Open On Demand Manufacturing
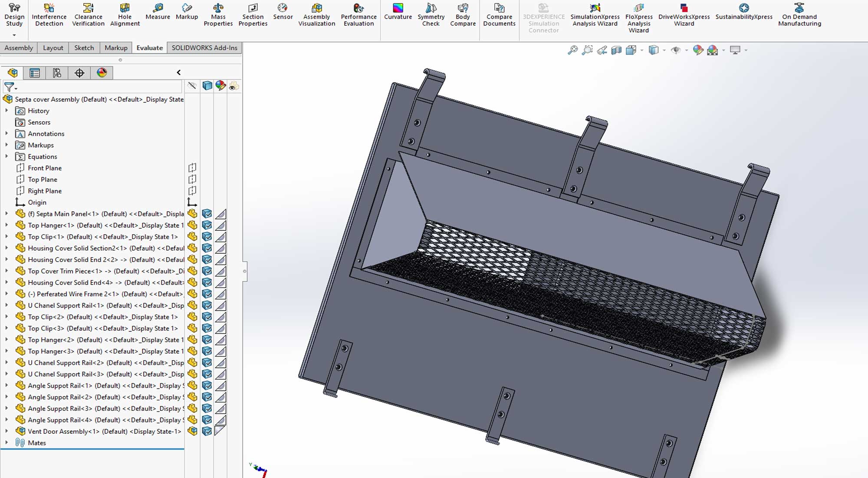This screenshot has width=868, height=478. (799, 15)
